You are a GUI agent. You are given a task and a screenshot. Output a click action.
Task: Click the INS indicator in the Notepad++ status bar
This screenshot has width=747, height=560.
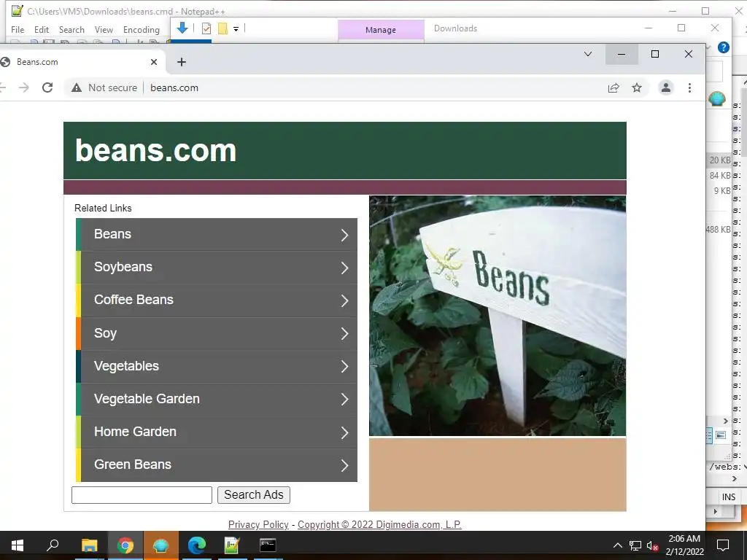pyautogui.click(x=729, y=497)
